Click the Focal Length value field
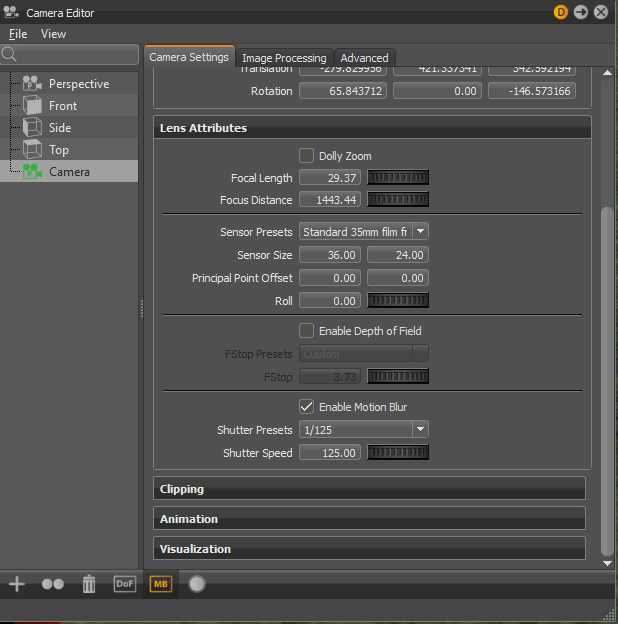Screen dimensions: 618x624 [330, 177]
